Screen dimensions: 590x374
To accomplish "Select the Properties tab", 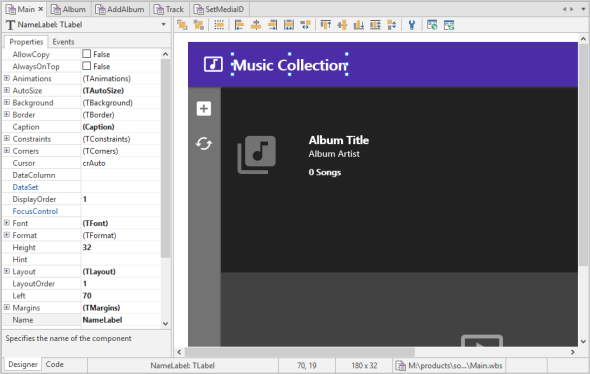I will coord(26,42).
